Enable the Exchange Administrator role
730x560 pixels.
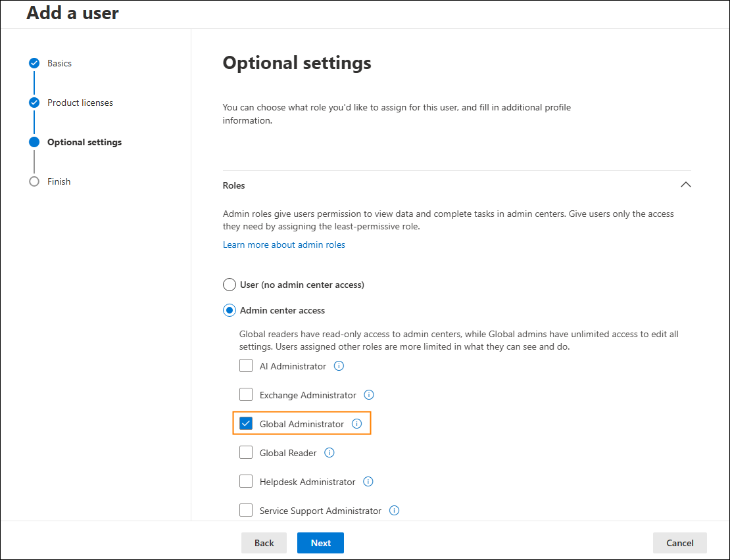[x=246, y=394]
